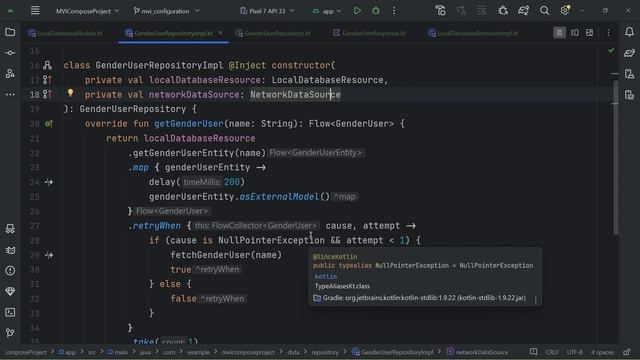Switch to the LocalDatabaseModule.kt tab
This screenshot has height=360, width=640.
pos(65,33)
